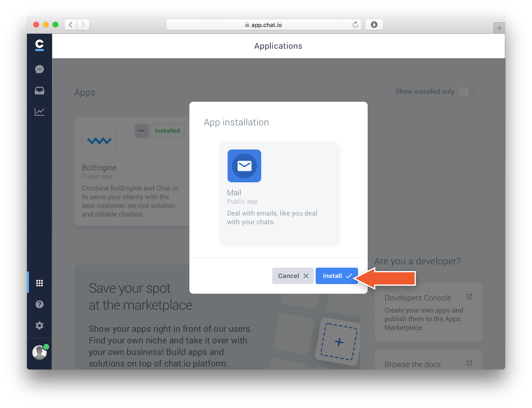Click the user profile avatar
This screenshot has height=408, width=532.
coord(40,352)
